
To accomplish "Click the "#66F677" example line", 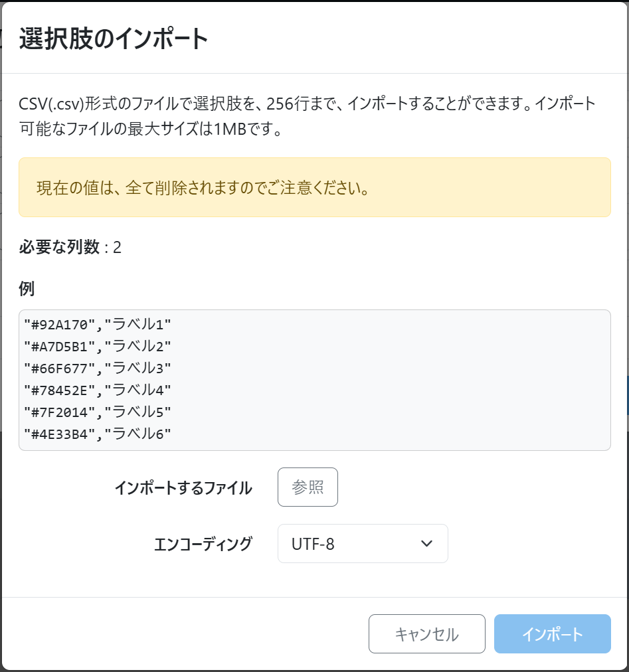I will pos(59,369).
